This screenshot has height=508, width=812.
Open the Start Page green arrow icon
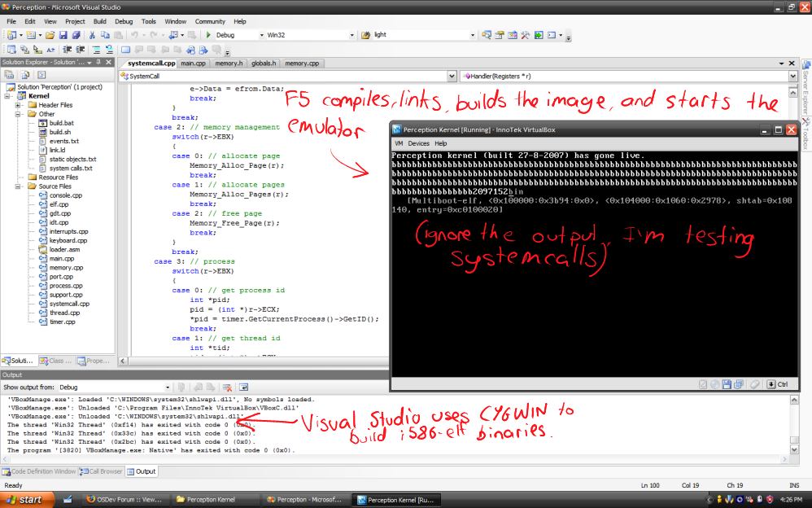click(x=539, y=35)
